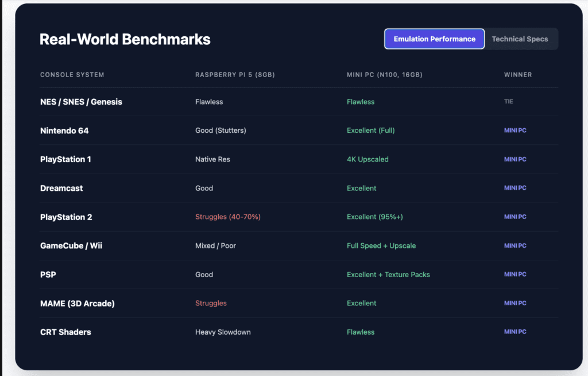Select the Dreamcast row label

point(61,188)
